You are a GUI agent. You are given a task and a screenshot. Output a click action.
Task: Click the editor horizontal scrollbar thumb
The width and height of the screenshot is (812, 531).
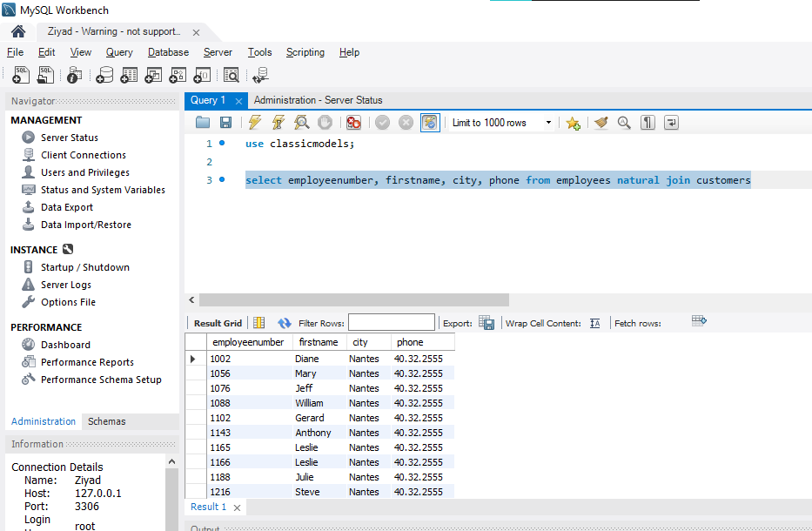pyautogui.click(x=353, y=300)
